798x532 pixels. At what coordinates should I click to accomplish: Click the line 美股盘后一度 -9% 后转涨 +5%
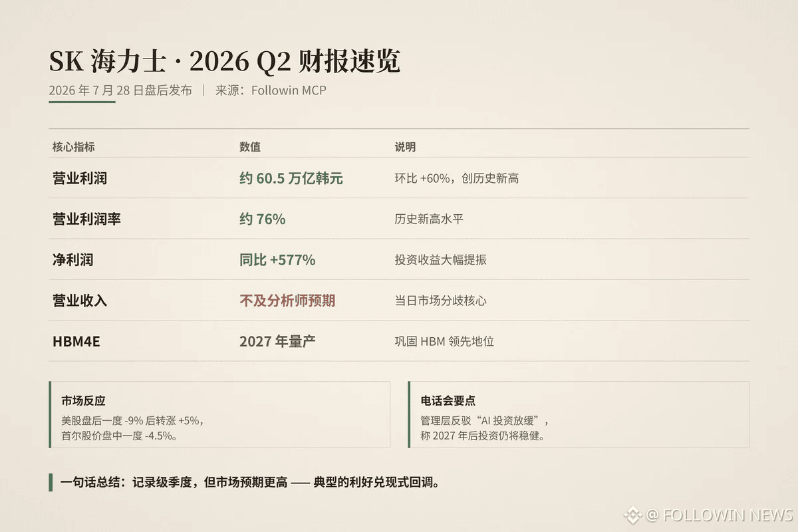pos(132,420)
